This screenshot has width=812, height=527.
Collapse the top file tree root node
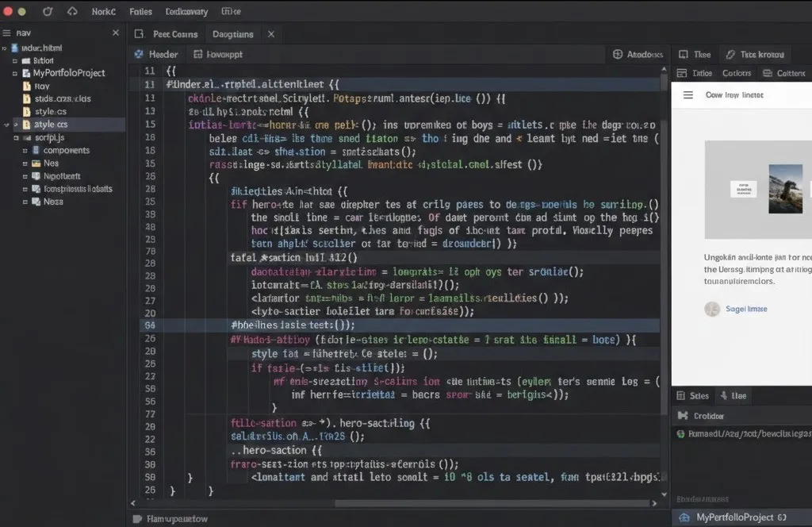click(5, 48)
